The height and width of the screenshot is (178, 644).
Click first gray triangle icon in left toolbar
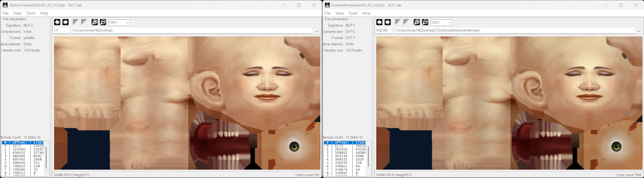(x=76, y=22)
